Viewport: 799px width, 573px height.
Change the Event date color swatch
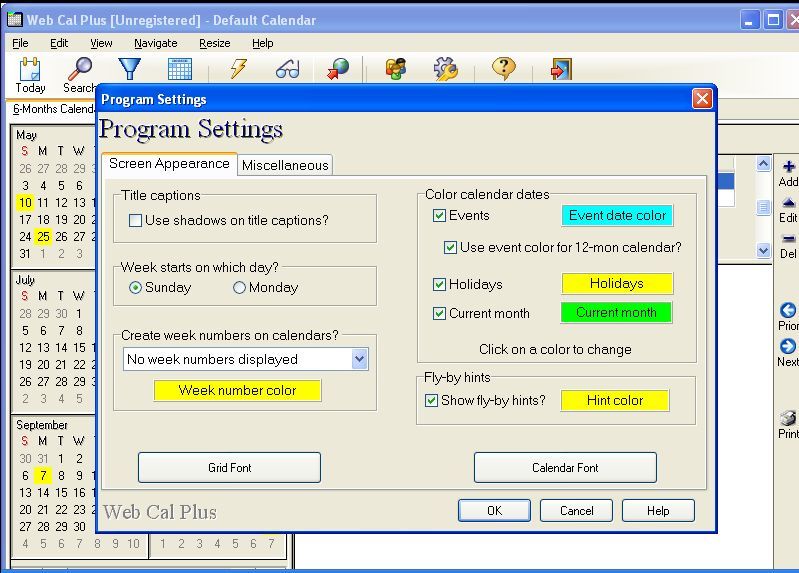click(617, 215)
